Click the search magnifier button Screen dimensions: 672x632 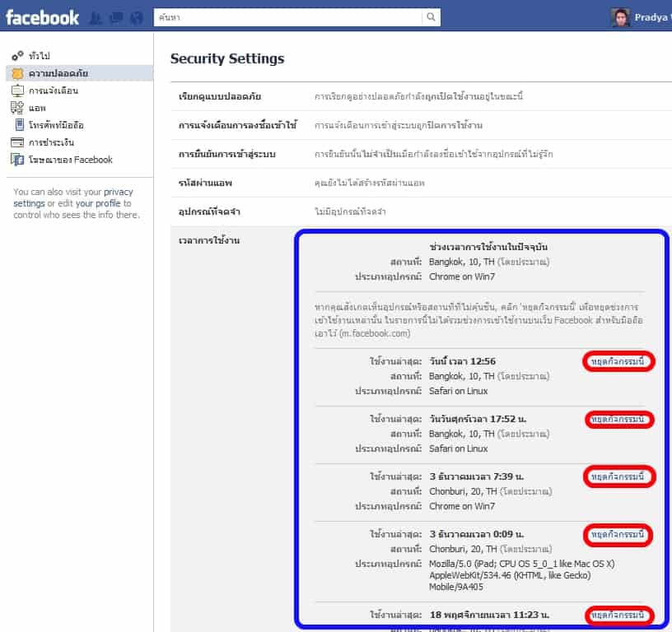(x=431, y=17)
